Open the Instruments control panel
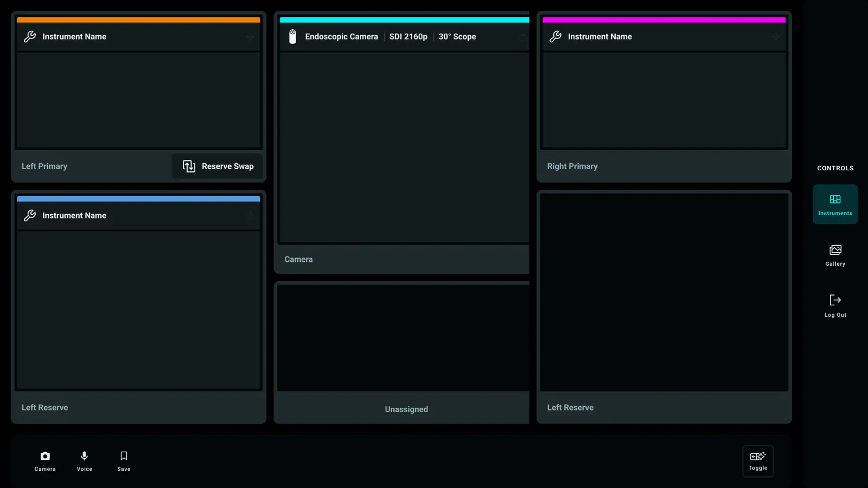Image resolution: width=868 pixels, height=488 pixels. point(835,204)
